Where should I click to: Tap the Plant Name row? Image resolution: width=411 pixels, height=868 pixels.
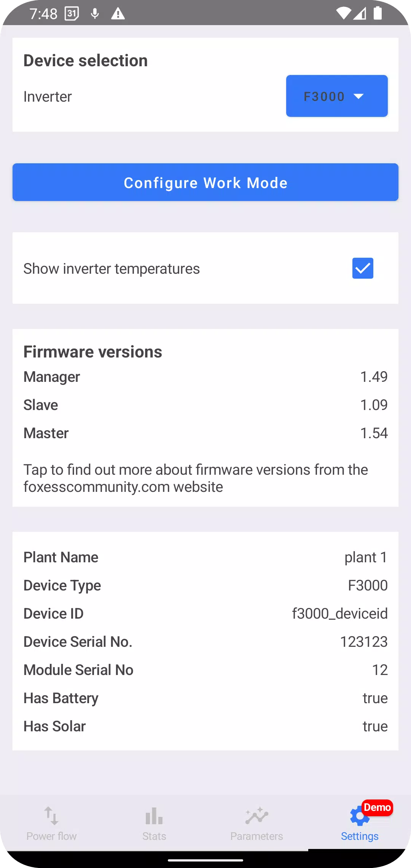point(205,557)
